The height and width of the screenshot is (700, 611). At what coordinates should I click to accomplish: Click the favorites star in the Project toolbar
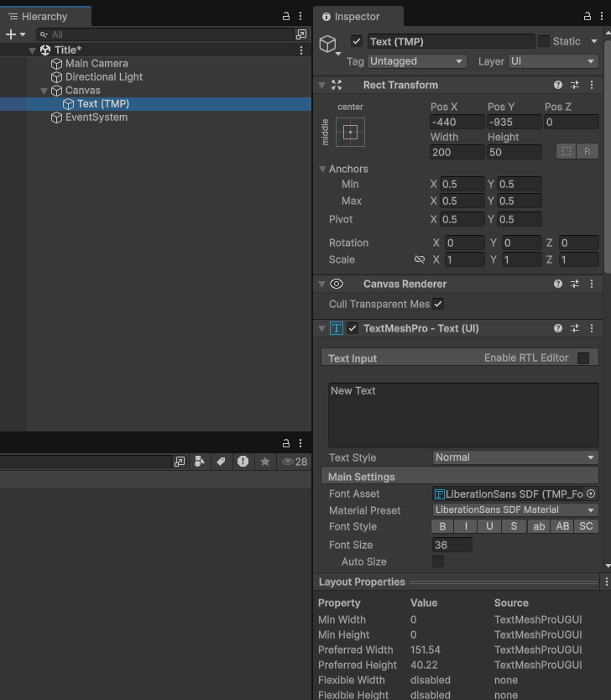pos(265,462)
